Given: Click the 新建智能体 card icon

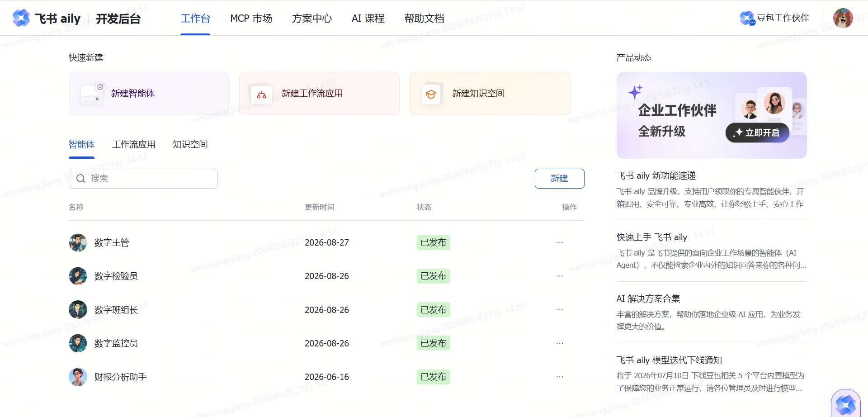Looking at the screenshot, I should pyautogui.click(x=93, y=94).
